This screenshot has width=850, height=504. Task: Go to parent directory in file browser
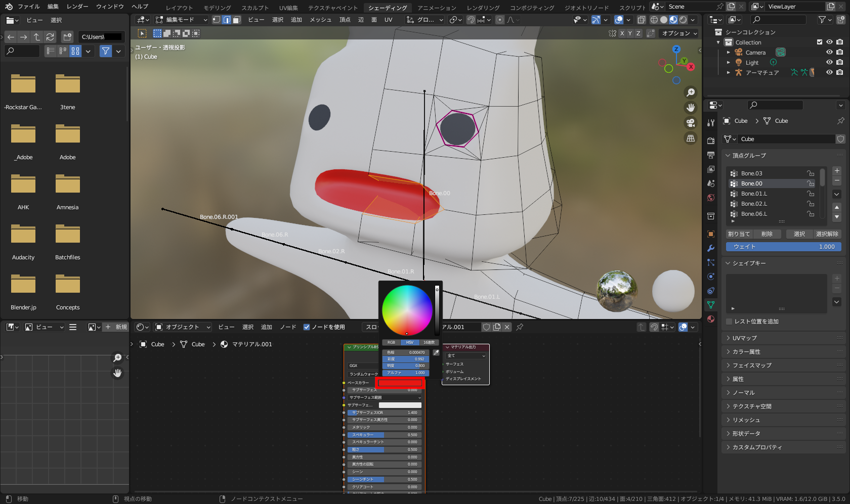(37, 37)
